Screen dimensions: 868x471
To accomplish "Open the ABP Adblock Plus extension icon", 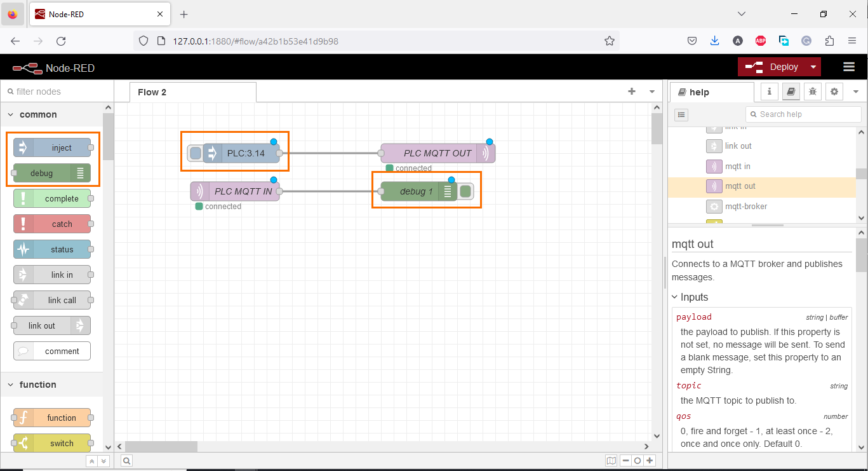I will pyautogui.click(x=761, y=41).
